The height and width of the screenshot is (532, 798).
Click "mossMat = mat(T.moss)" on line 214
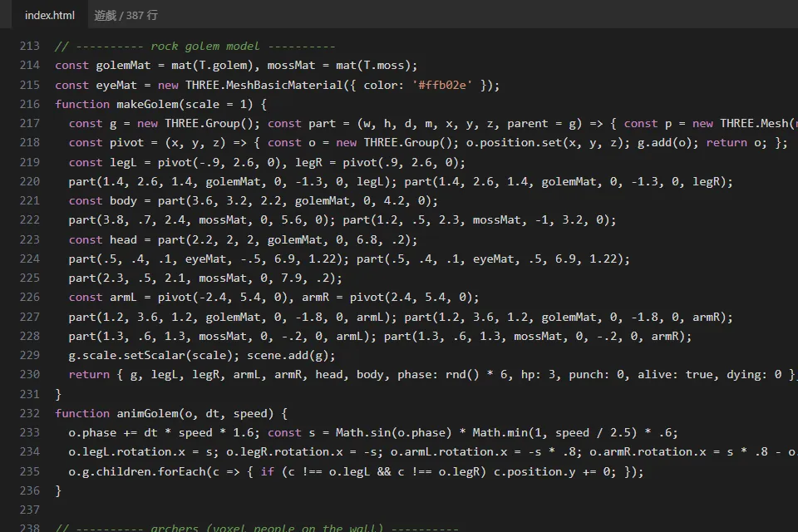click(x=339, y=65)
